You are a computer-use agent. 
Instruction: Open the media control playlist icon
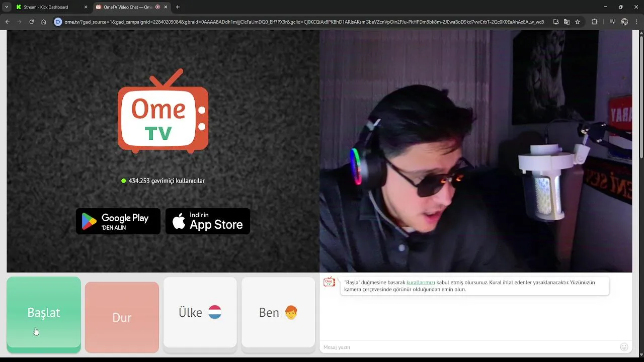612,22
